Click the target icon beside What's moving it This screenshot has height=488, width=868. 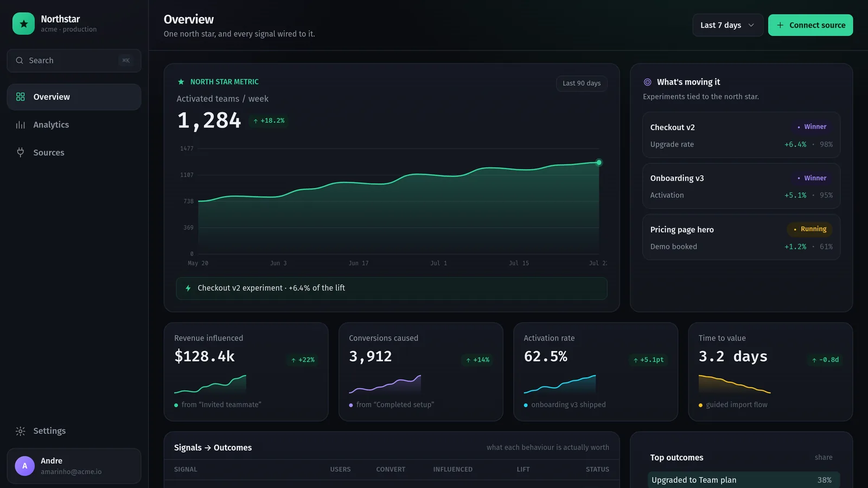coord(647,82)
